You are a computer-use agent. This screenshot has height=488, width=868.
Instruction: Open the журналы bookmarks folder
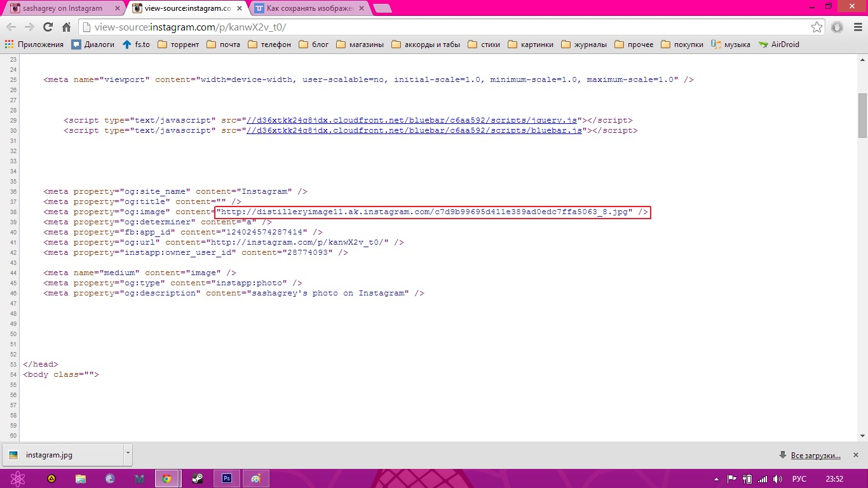coord(583,44)
